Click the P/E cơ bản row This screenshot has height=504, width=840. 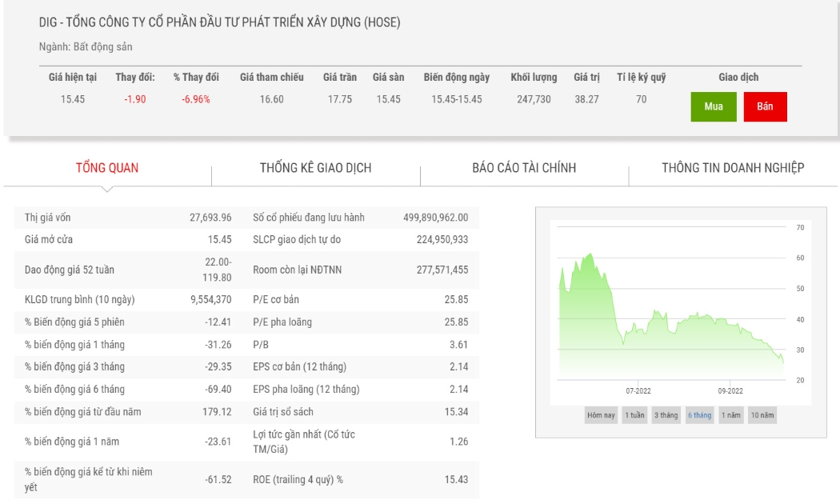361,299
